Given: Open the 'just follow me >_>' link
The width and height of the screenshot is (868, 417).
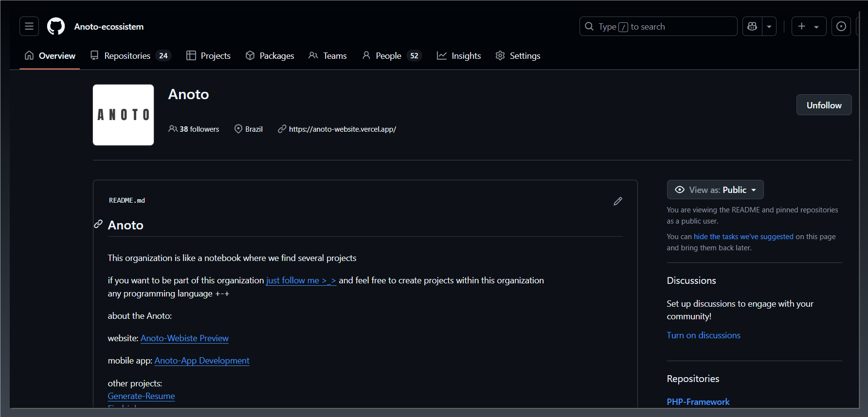Looking at the screenshot, I should tap(301, 280).
